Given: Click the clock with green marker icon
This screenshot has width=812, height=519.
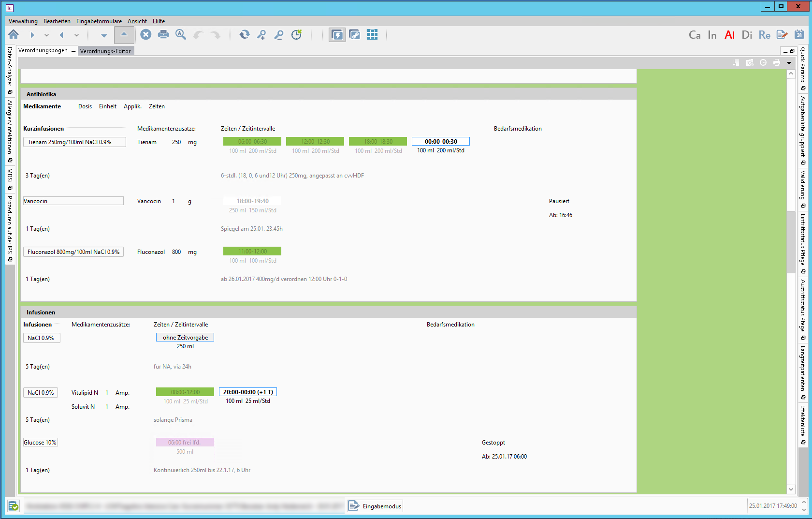Looking at the screenshot, I should (x=296, y=34).
